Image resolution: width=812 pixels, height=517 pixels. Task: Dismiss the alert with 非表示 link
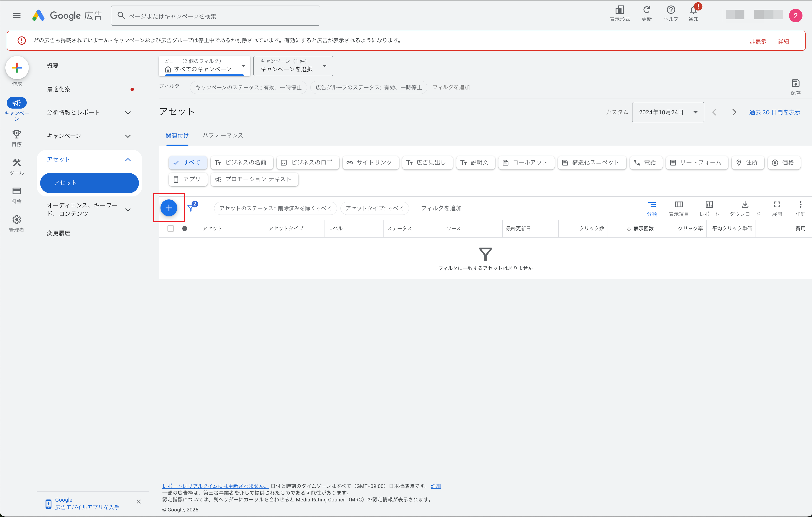(758, 42)
